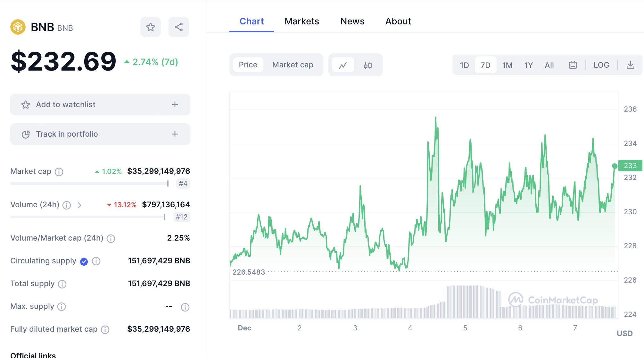
Task: Select the 1D time range
Action: click(x=464, y=65)
